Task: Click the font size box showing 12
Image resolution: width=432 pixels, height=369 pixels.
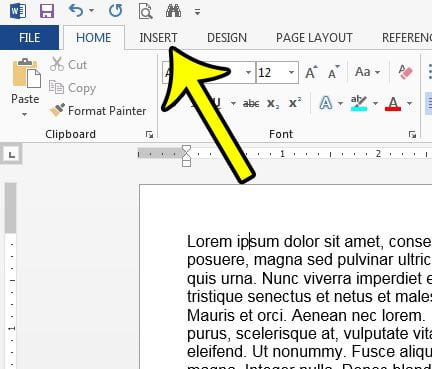Action: pyautogui.click(x=272, y=72)
